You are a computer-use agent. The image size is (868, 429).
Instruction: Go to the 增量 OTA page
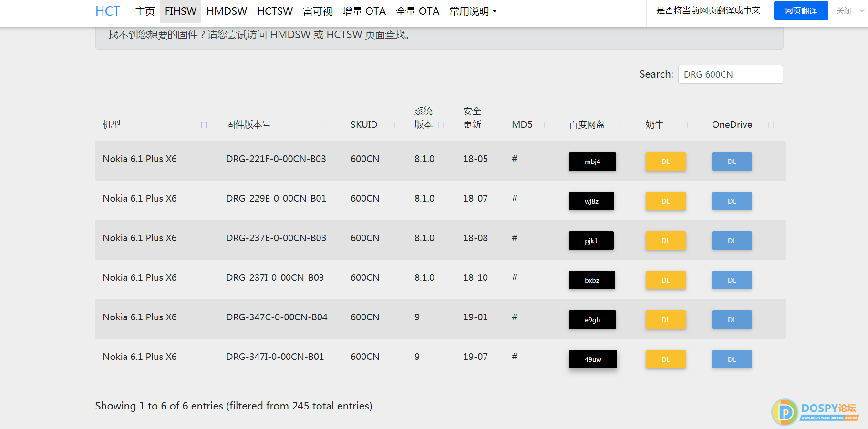[364, 11]
